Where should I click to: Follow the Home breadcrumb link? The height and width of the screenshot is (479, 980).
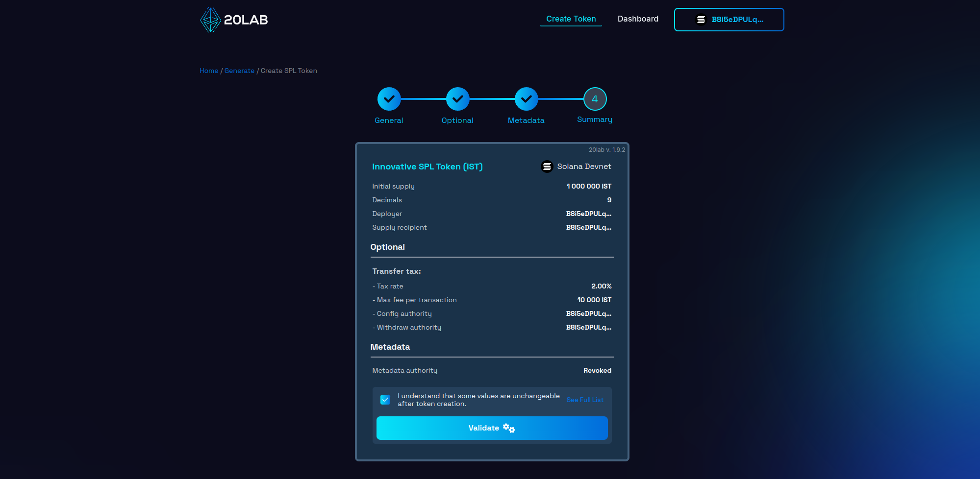pos(209,71)
